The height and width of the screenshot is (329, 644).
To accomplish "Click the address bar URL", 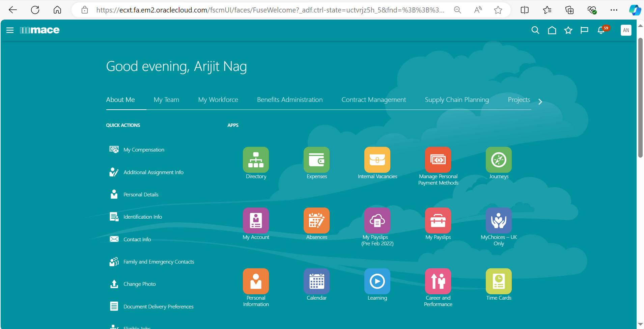I will (270, 10).
